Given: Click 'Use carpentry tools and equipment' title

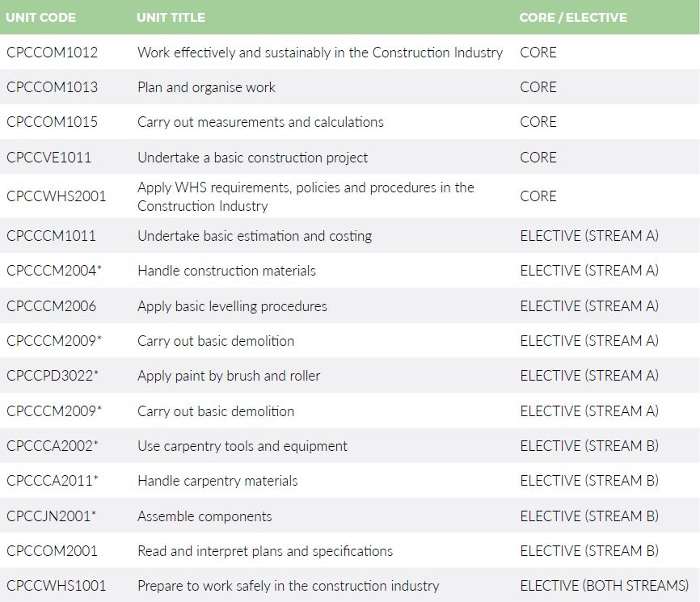Looking at the screenshot, I should tap(242, 446).
